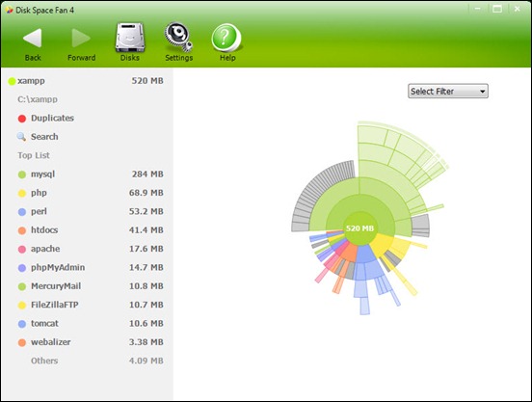Minimize the Disk Space Fan window
This screenshot has width=532, height=402.
pyautogui.click(x=478, y=9)
